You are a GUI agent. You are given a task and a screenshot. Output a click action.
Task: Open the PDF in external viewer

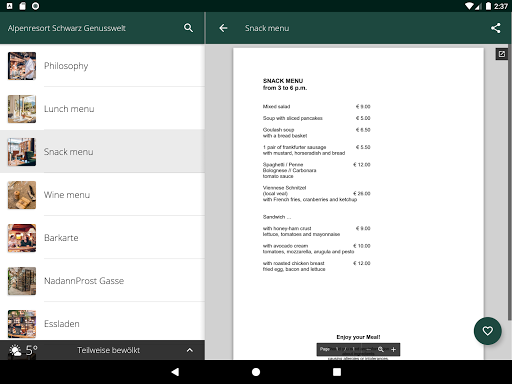pos(502,54)
